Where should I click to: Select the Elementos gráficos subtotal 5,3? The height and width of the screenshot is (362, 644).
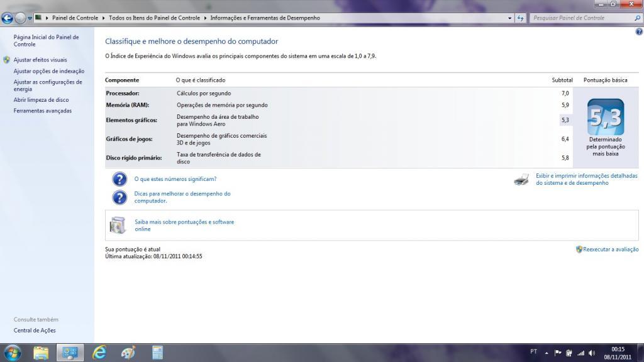565,120
